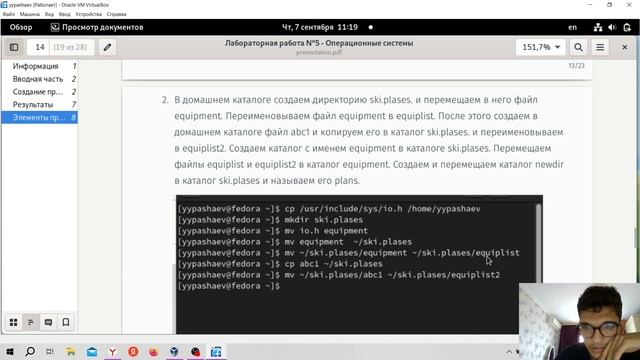
Task: Open the red Яндекс taskbar icon
Action: pos(133,351)
